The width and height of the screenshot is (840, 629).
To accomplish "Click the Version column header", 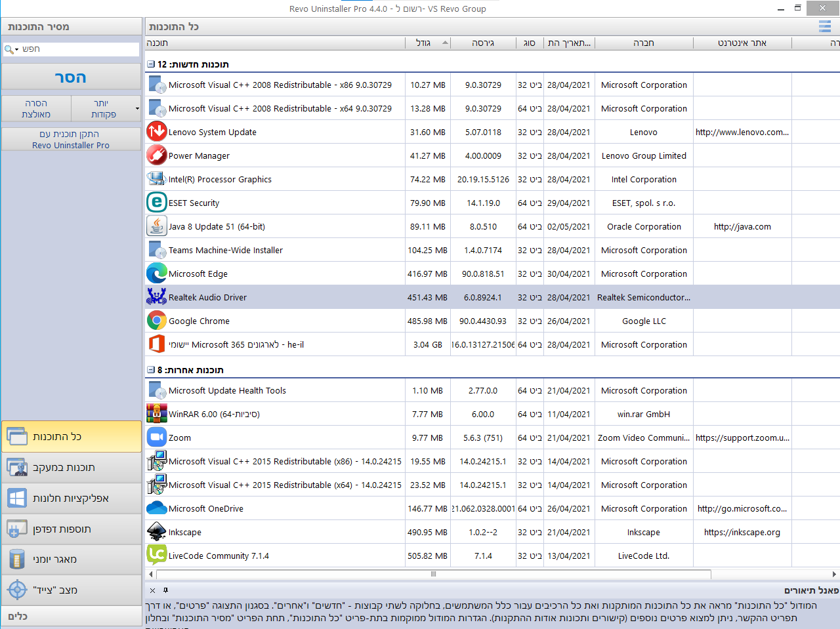I will (483, 43).
